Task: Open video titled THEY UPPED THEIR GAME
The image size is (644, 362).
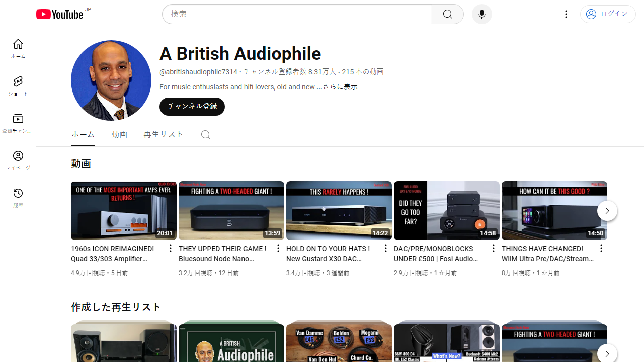Action: tap(222, 254)
